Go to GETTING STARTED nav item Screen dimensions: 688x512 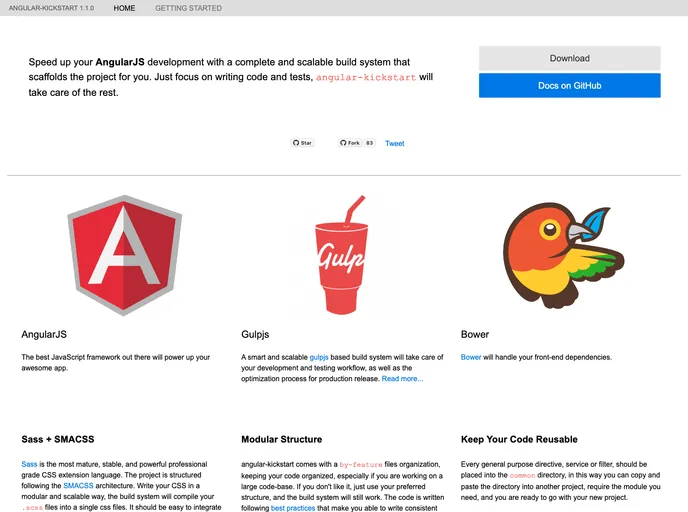point(188,8)
